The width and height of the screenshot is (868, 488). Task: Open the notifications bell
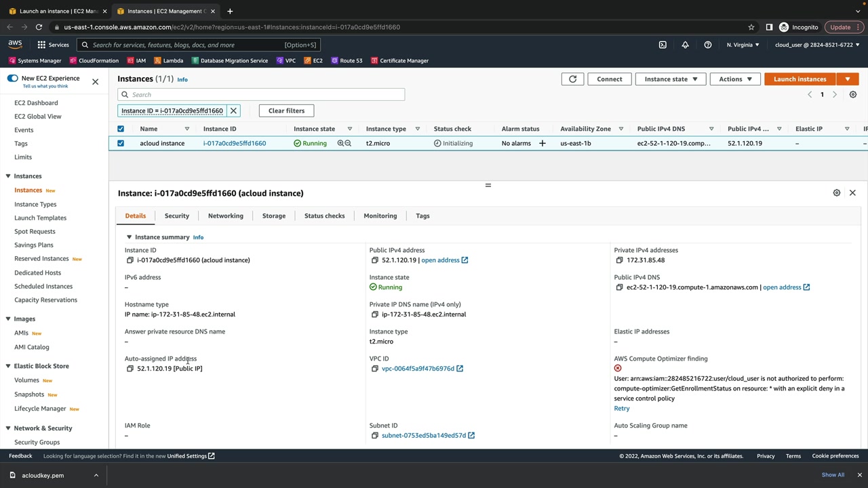click(x=685, y=45)
